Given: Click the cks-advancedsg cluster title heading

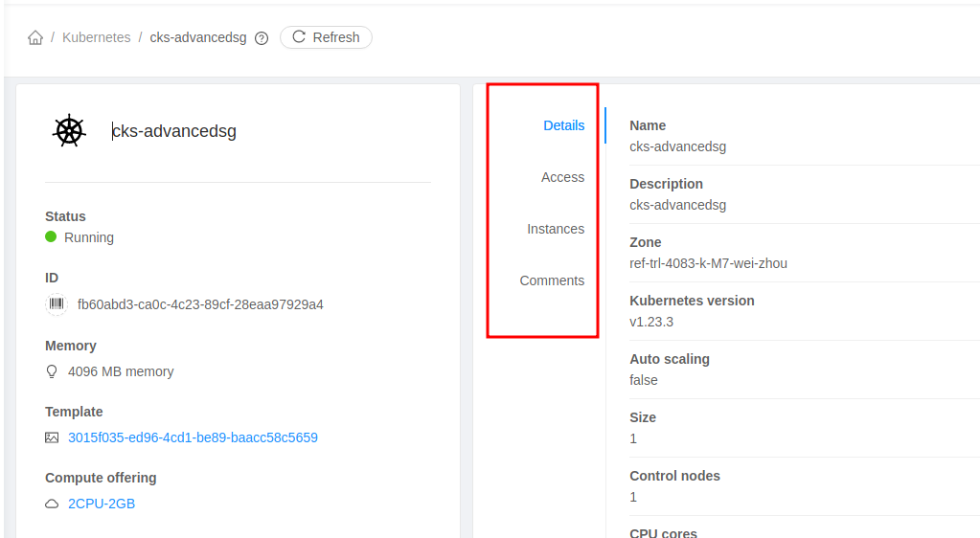Looking at the screenshot, I should (x=174, y=131).
